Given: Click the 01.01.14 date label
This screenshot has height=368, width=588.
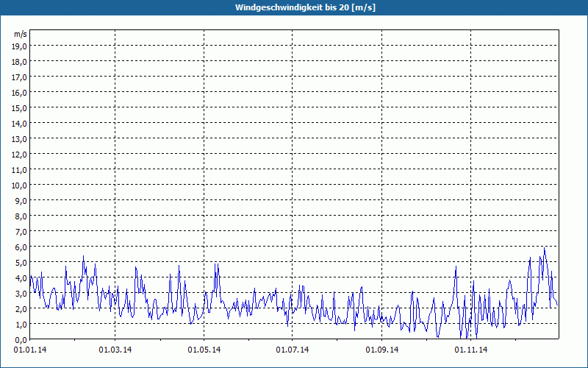Looking at the screenshot, I should tap(30, 350).
